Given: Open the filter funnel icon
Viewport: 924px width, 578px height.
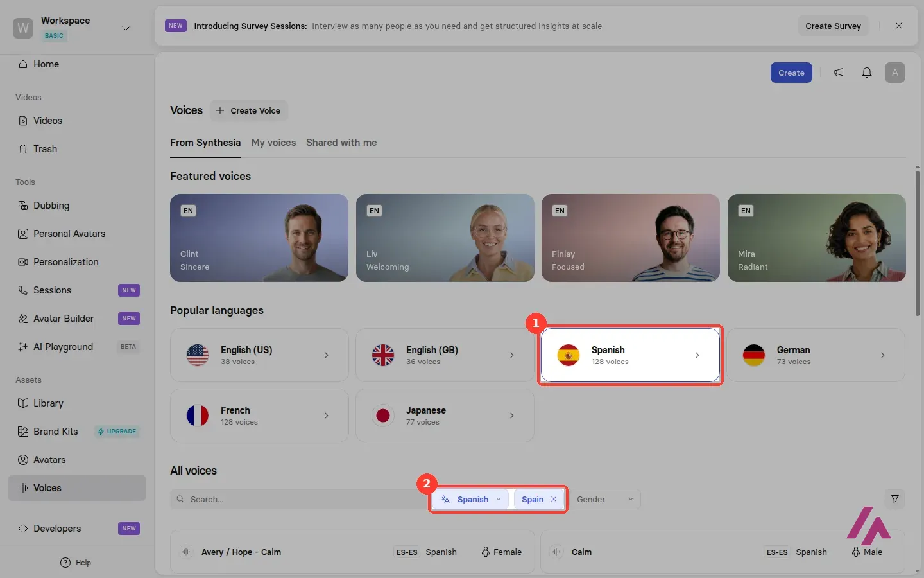Looking at the screenshot, I should [x=895, y=499].
